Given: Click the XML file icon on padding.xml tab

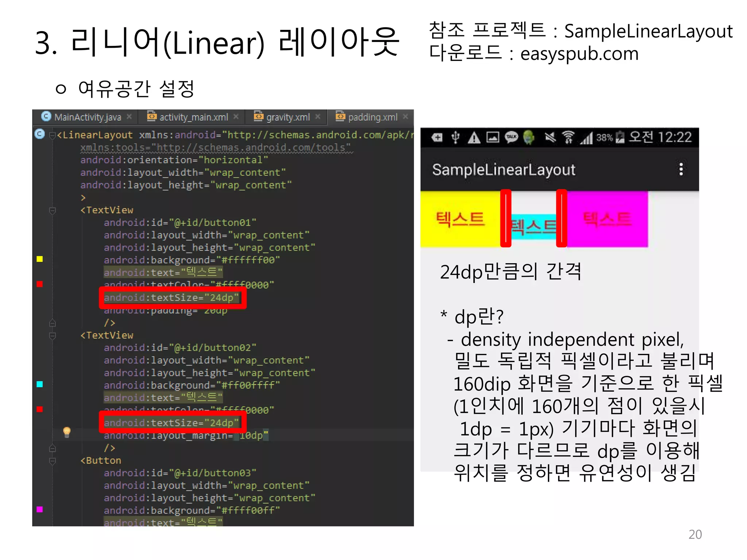Looking at the screenshot, I should 340,116.
